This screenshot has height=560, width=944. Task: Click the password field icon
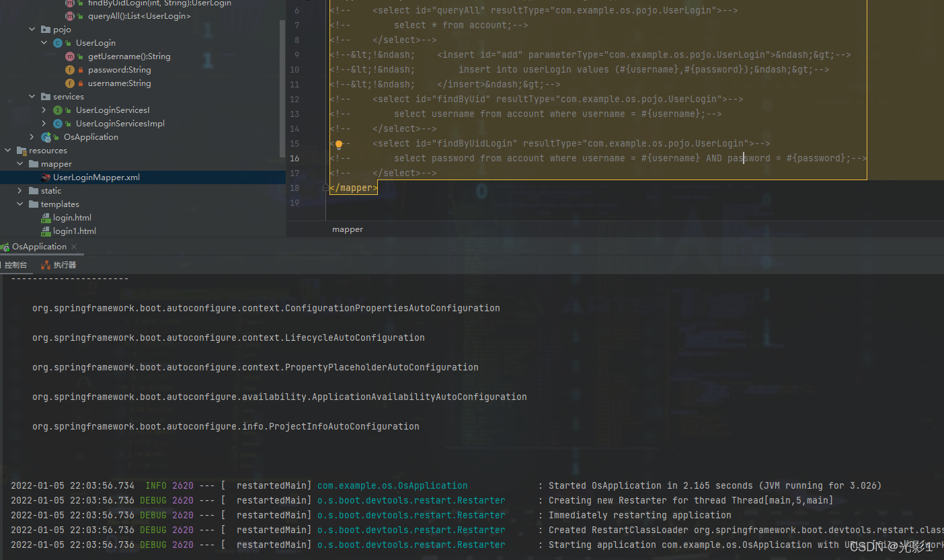69,70
